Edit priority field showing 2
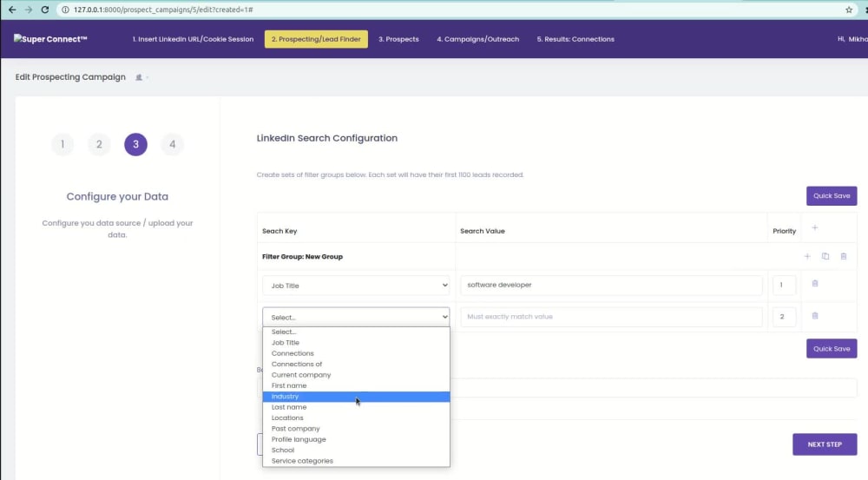The height and width of the screenshot is (480, 868). [x=784, y=317]
